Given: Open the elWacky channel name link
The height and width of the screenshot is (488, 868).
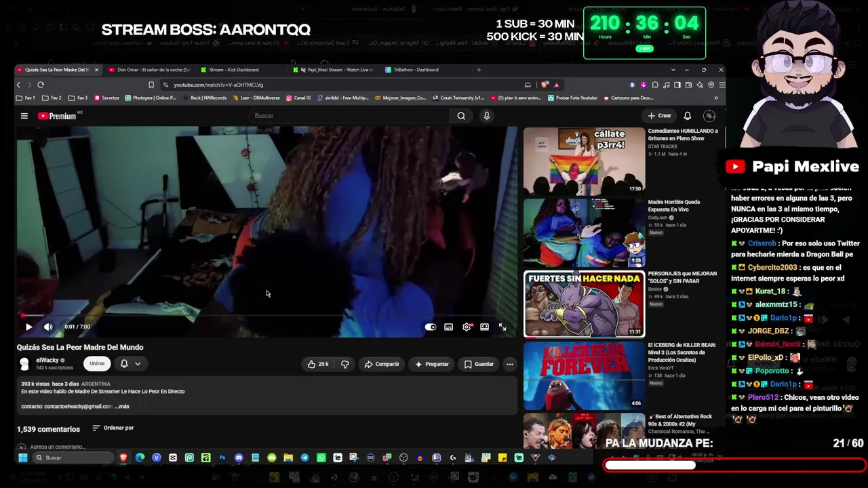Looking at the screenshot, I should tap(47, 361).
